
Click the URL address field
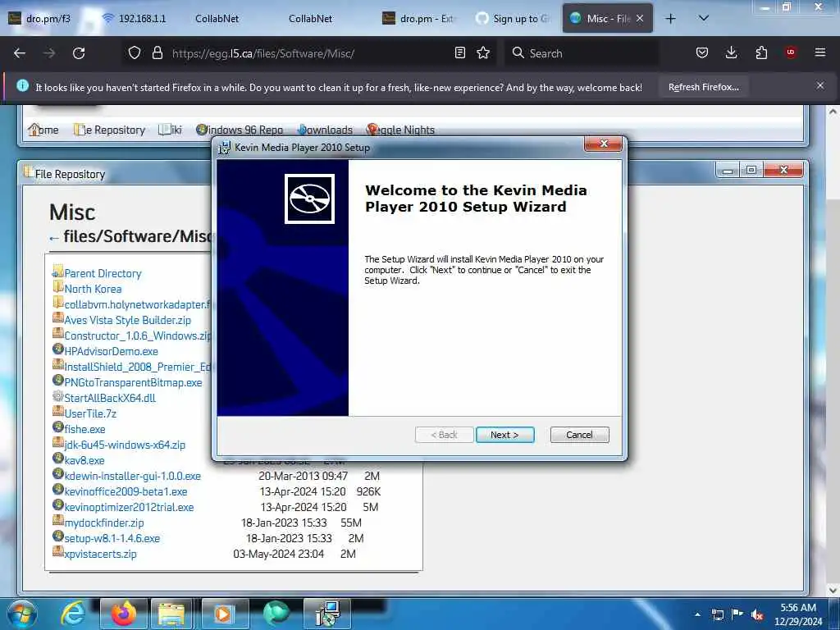[308, 53]
